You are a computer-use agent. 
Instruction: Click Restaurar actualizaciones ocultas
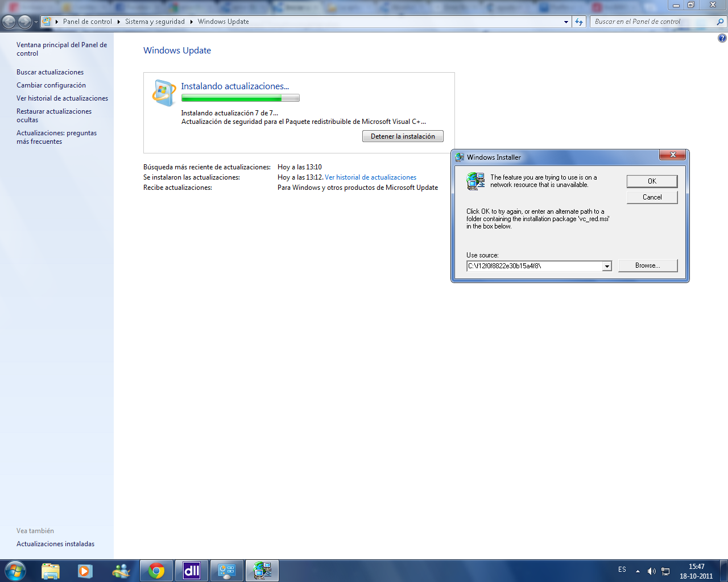click(x=54, y=115)
